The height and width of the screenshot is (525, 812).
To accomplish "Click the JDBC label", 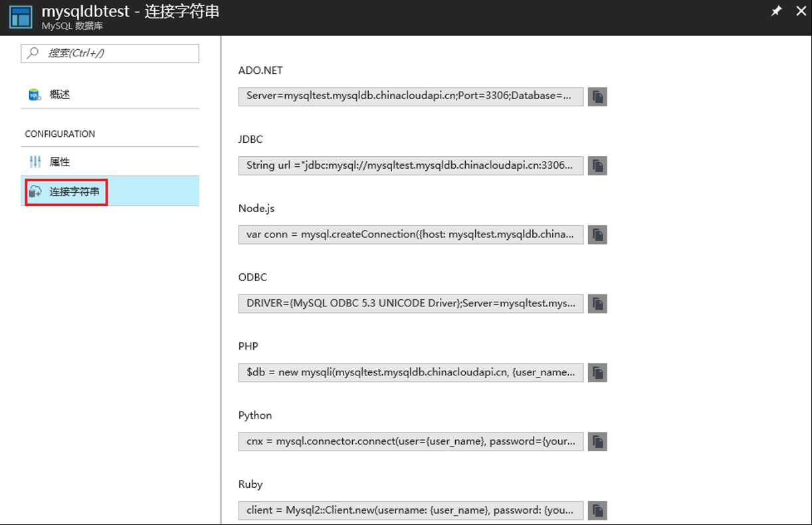I will point(251,140).
